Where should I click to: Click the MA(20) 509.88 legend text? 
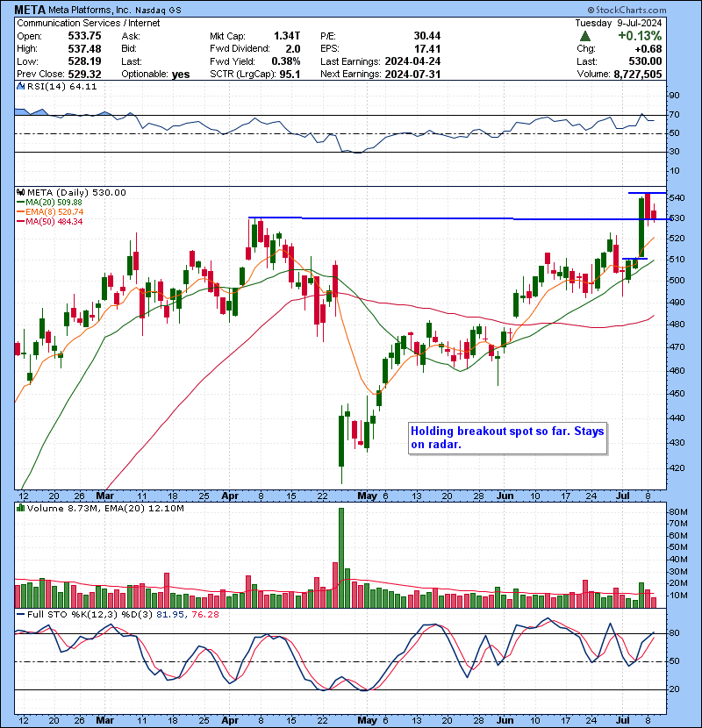54,203
